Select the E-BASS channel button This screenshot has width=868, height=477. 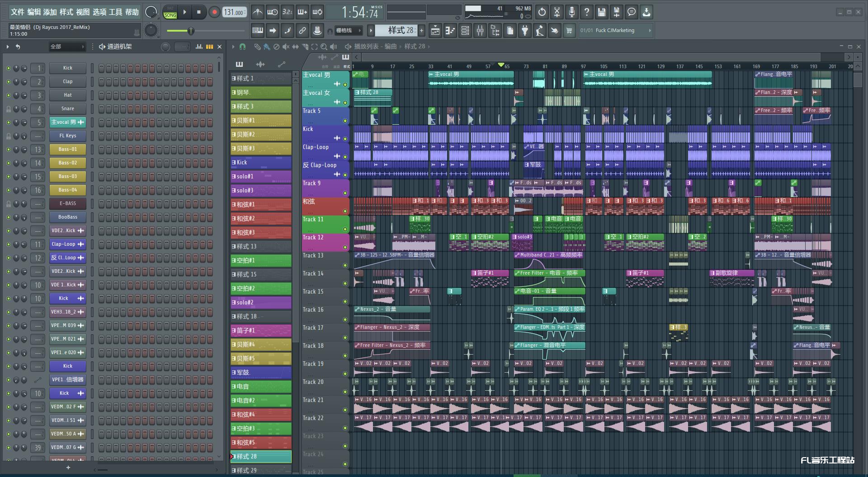[x=67, y=203]
